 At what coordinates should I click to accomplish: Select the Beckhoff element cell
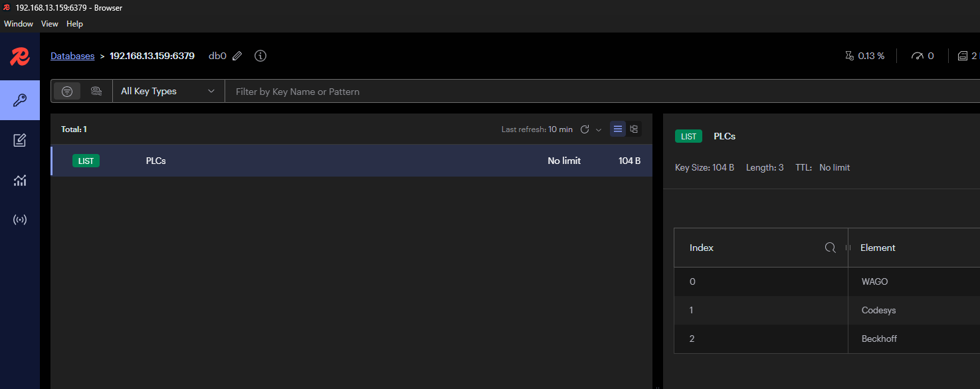click(x=914, y=339)
